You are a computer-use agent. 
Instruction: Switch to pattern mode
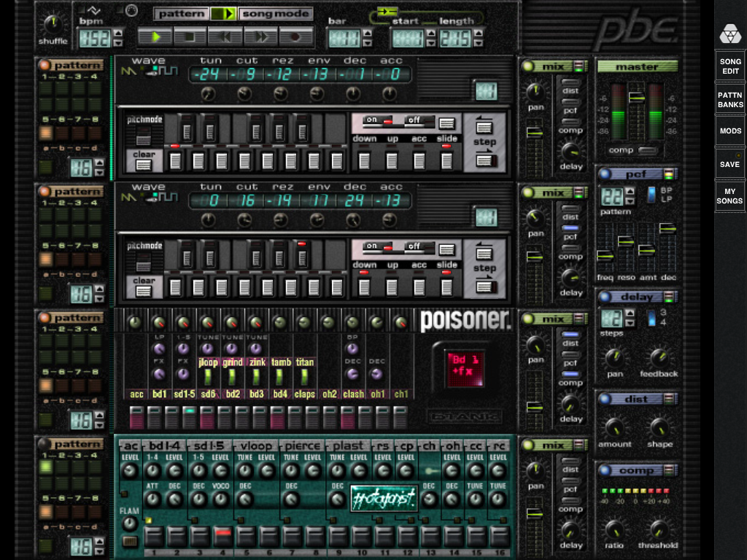[x=181, y=13]
